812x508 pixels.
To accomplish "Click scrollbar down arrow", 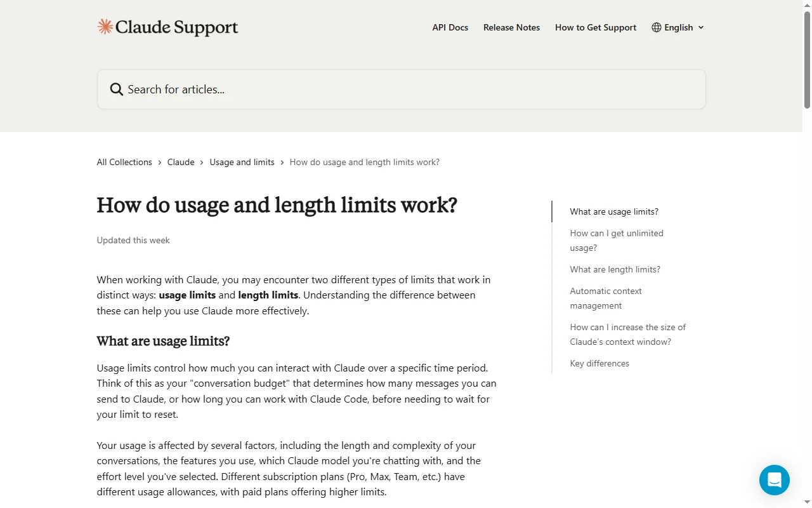I will [807, 502].
